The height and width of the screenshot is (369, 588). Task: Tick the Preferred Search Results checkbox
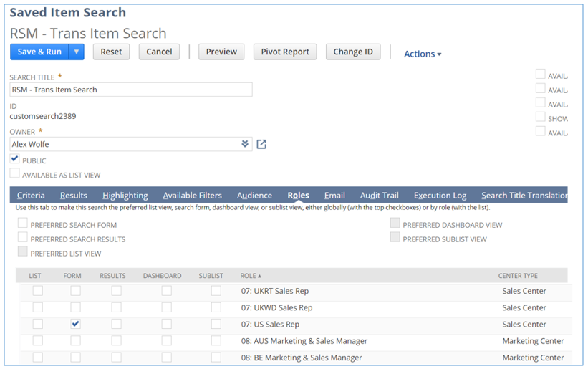click(23, 239)
